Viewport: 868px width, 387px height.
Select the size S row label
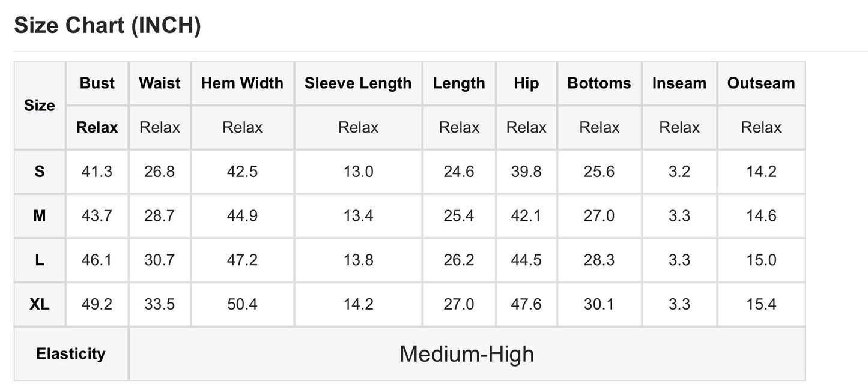40,172
